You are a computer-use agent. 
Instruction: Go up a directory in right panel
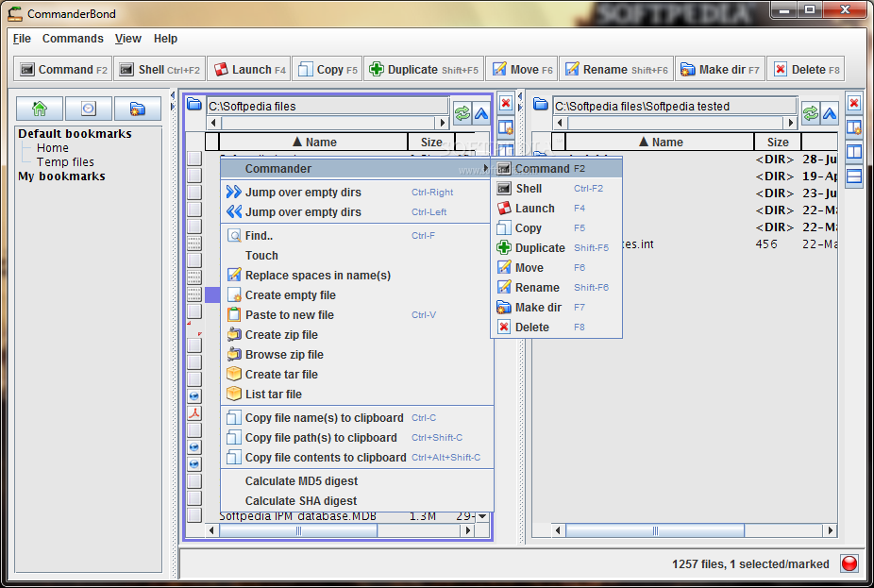(x=830, y=113)
